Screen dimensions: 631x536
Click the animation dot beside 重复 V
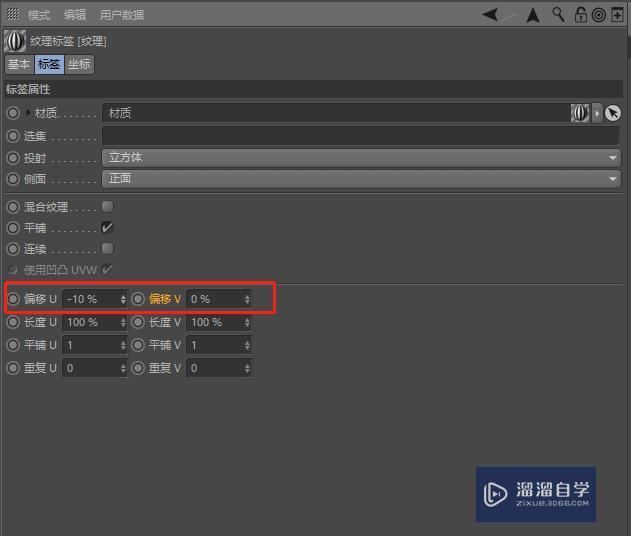click(x=138, y=368)
